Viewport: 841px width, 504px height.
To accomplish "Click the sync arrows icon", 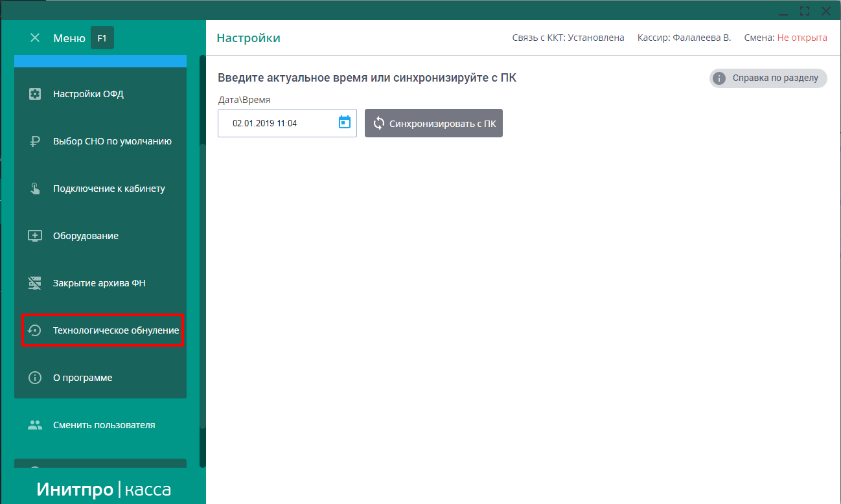I will (x=379, y=123).
